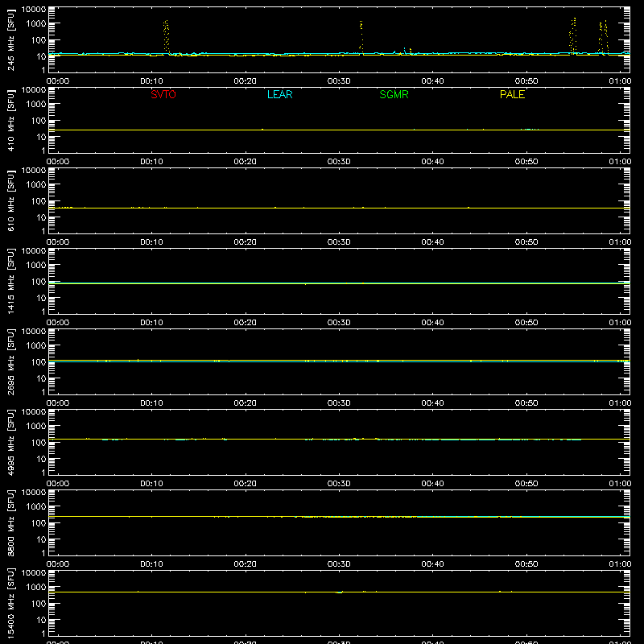Select the 8800 MHz [SFU] axis title
The image size is (644, 644).
[x=10, y=522]
